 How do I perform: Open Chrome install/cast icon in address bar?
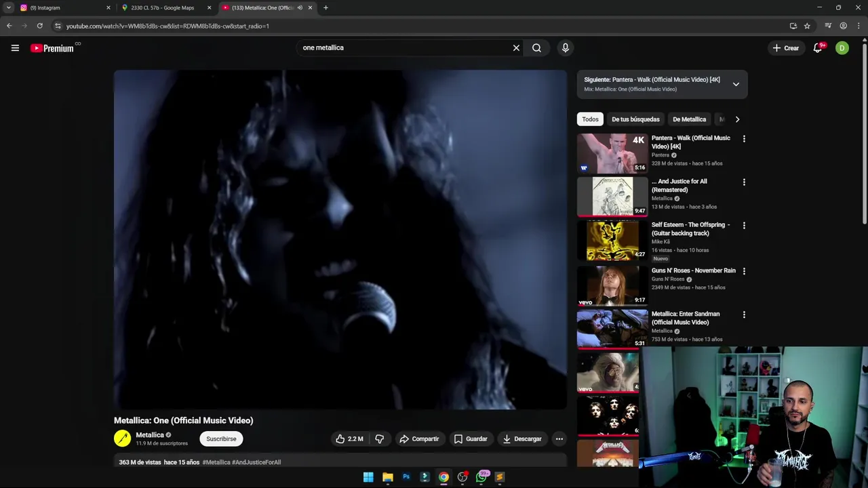click(x=793, y=26)
